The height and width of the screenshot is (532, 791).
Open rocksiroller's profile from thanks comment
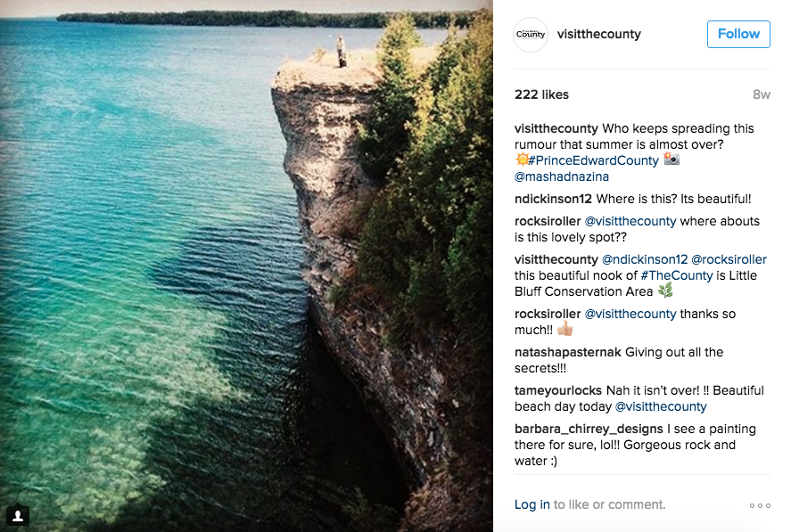coord(548,314)
